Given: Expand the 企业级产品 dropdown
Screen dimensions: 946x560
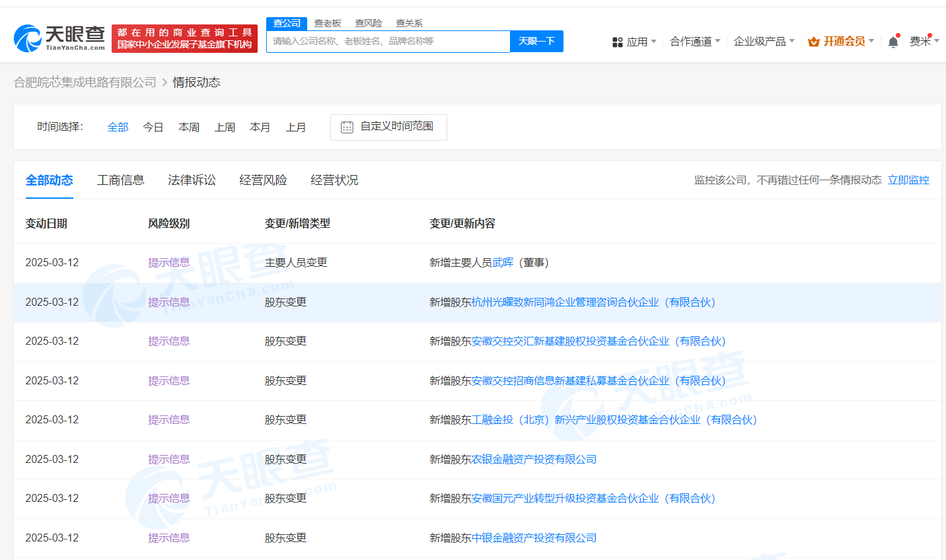Looking at the screenshot, I should 764,42.
